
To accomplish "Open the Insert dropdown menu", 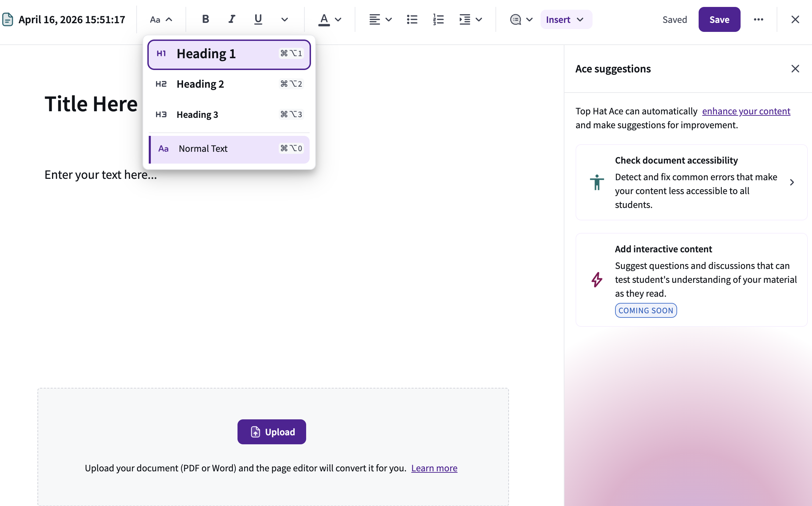I will point(566,19).
